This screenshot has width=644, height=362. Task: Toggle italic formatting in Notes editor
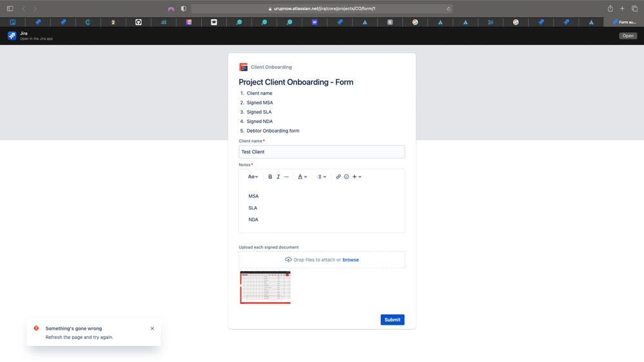[278, 177]
